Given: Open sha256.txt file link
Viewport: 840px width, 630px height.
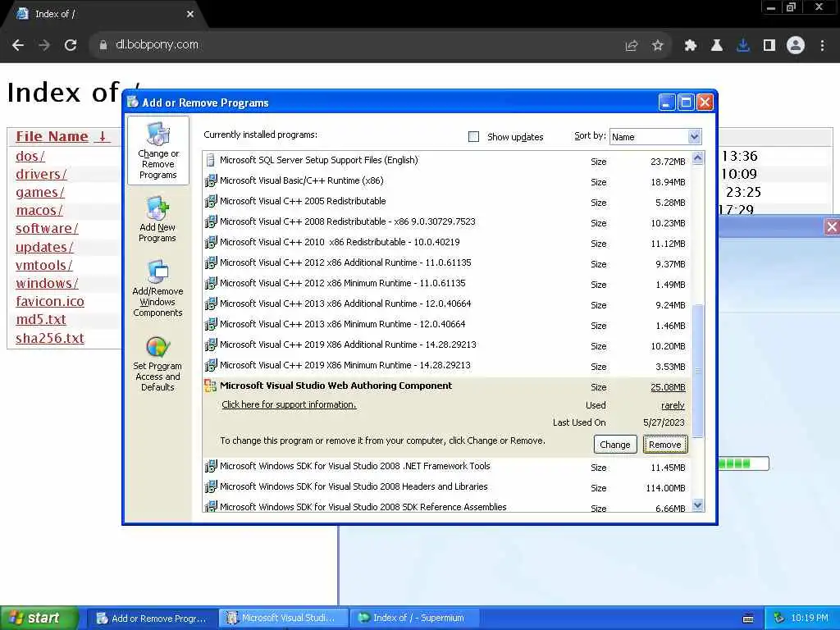Looking at the screenshot, I should pos(50,338).
